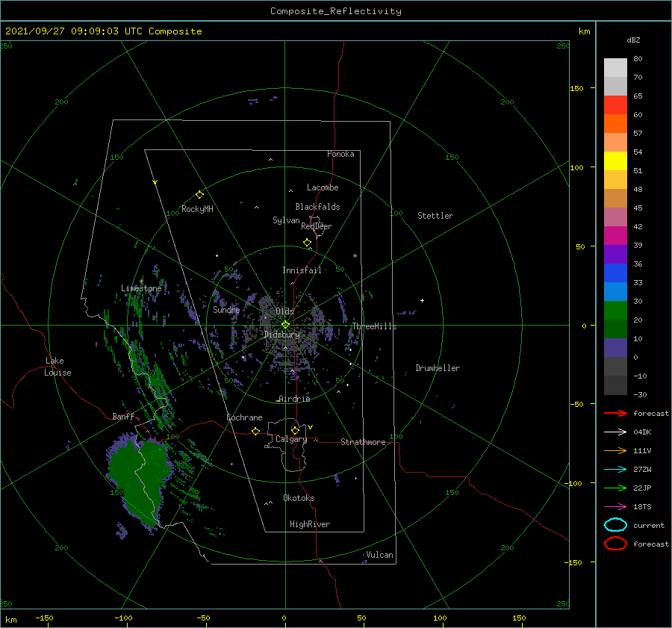Click the Lacombe city label

point(323,187)
